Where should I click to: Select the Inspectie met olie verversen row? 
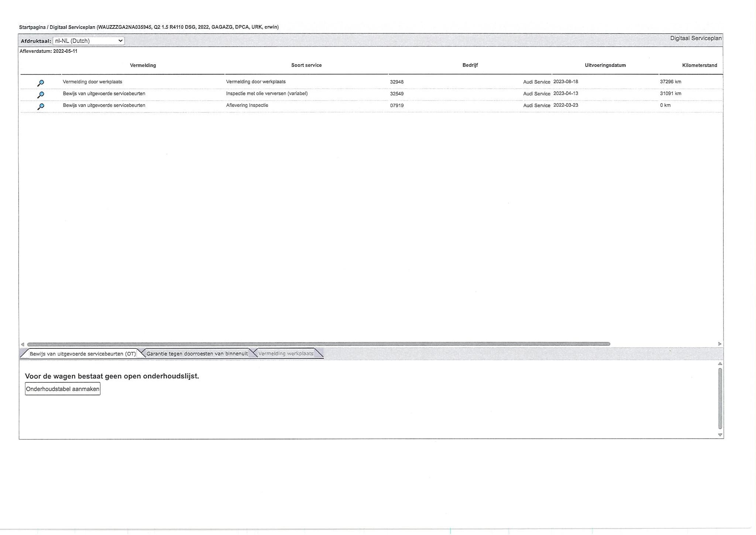pyautogui.click(x=267, y=94)
